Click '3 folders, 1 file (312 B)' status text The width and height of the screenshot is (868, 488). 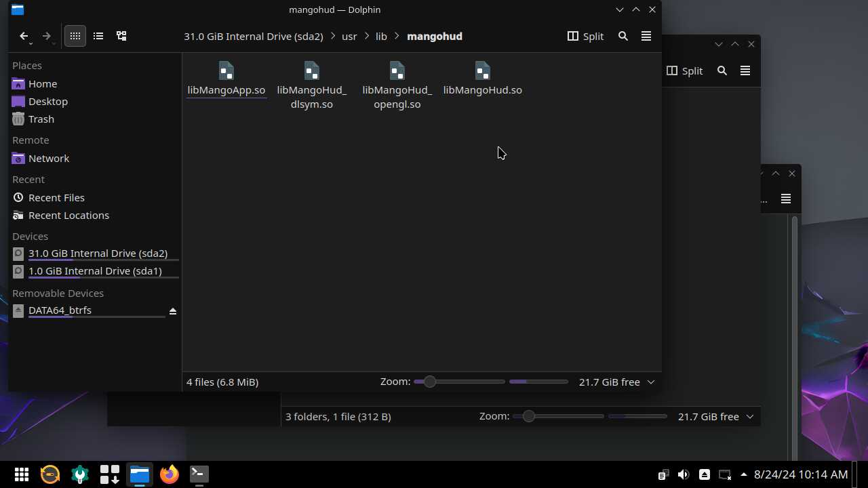(338, 416)
